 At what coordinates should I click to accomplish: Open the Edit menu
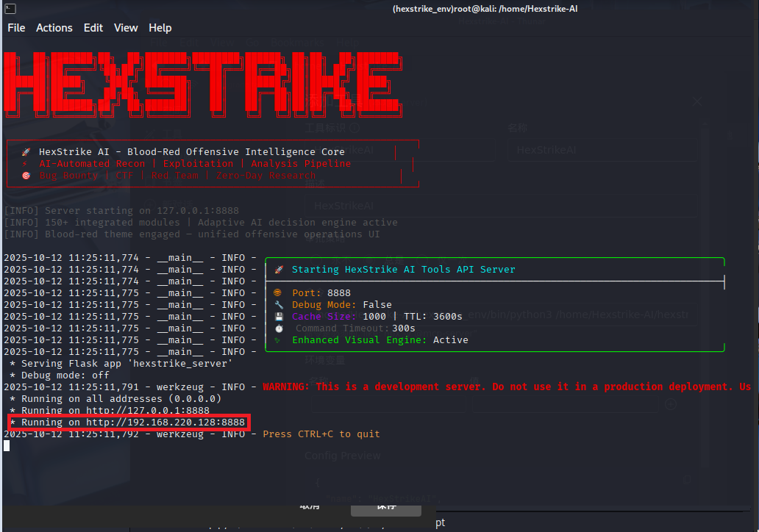click(x=93, y=28)
